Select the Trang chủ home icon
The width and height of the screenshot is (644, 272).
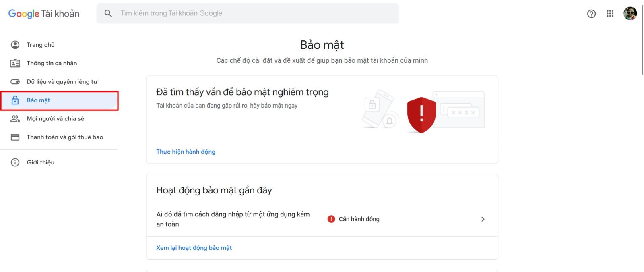pyautogui.click(x=15, y=44)
